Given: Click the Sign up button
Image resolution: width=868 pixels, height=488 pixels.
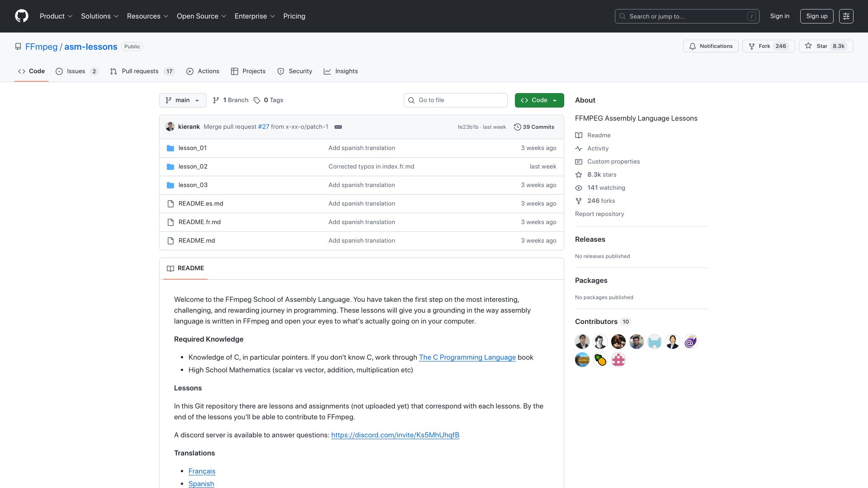Looking at the screenshot, I should point(816,16).
